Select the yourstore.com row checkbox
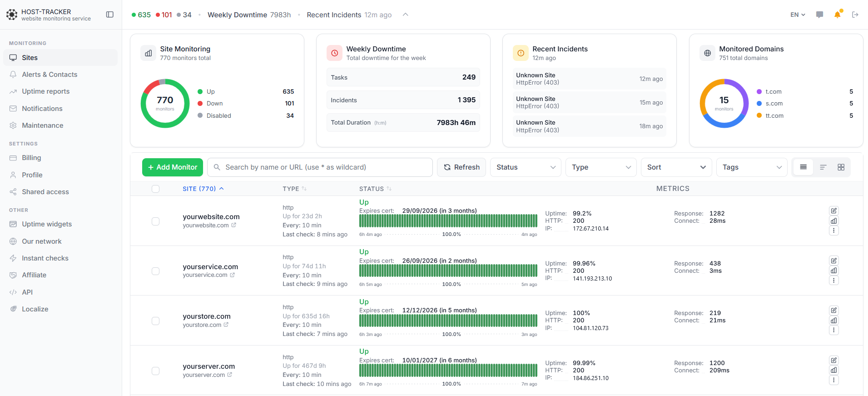This screenshot has width=868, height=396. (x=156, y=321)
